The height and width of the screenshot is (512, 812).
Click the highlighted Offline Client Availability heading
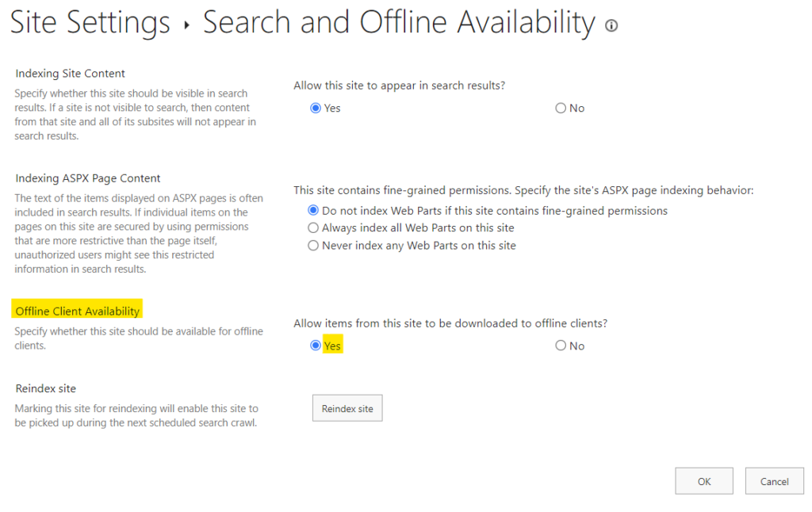pos(76,311)
